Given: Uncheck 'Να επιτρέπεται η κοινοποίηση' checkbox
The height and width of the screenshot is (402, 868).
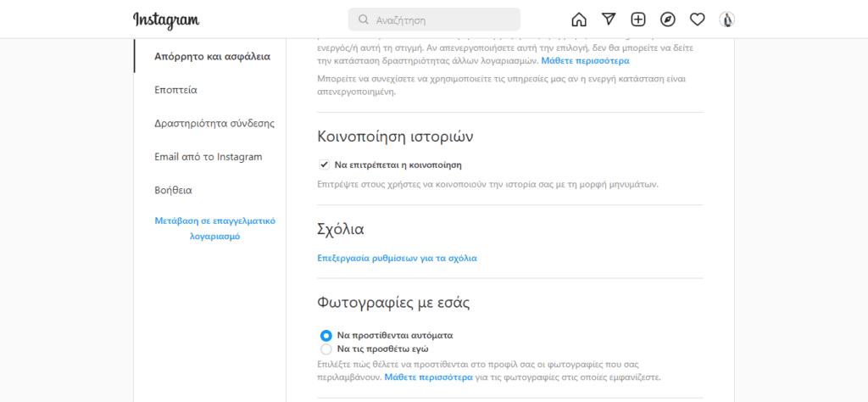Looking at the screenshot, I should (324, 165).
